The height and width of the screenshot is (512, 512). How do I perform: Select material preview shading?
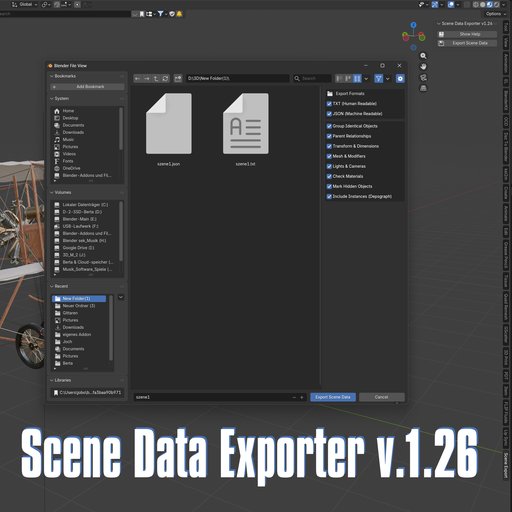tap(489, 5)
